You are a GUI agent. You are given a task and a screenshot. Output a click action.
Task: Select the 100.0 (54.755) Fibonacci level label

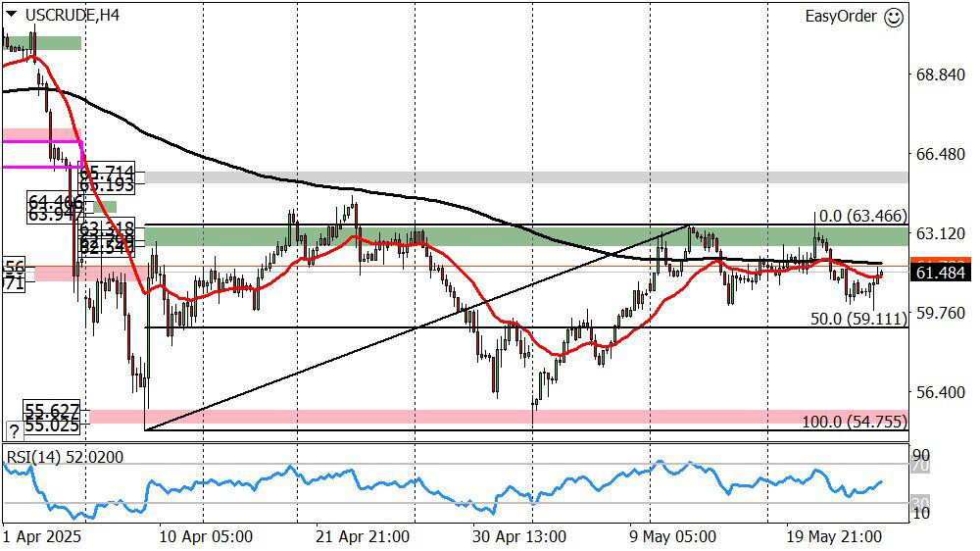point(855,422)
